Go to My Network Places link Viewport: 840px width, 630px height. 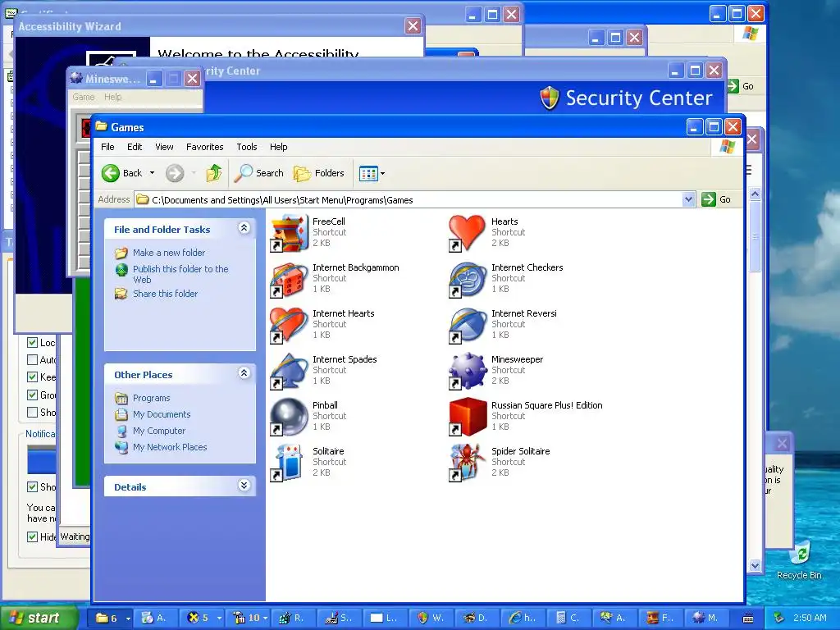169,447
